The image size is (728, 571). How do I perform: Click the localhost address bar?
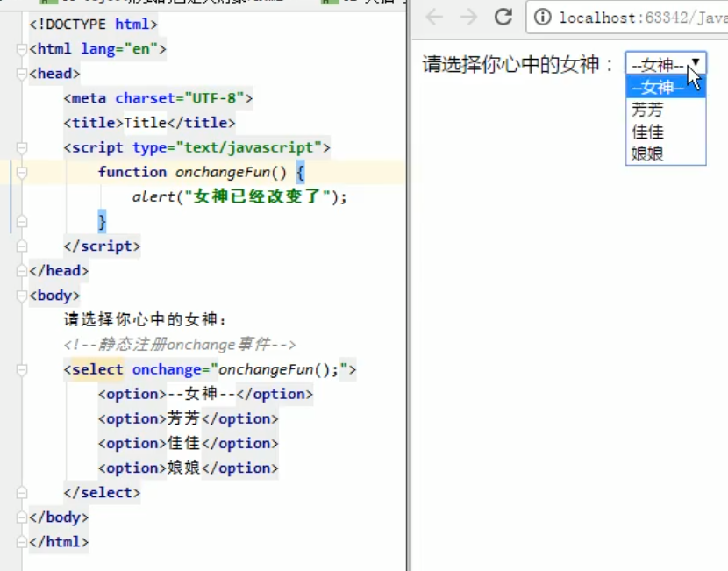coord(643,18)
